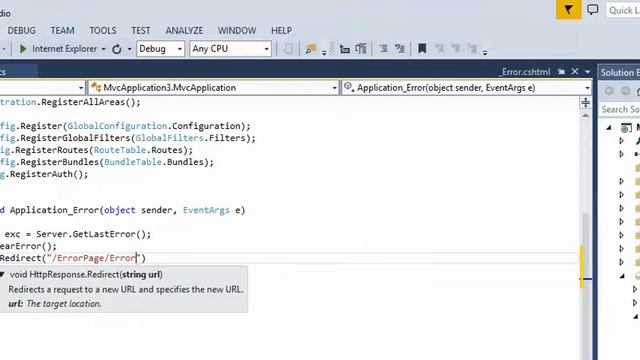The height and width of the screenshot is (360, 640).
Task: Click the decrease line indent icon
Action: (x=345, y=49)
